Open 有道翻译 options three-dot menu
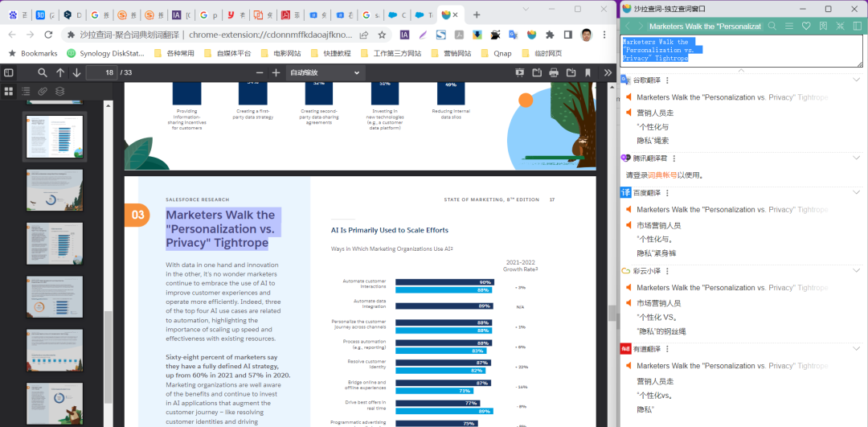The image size is (868, 427). 667,349
